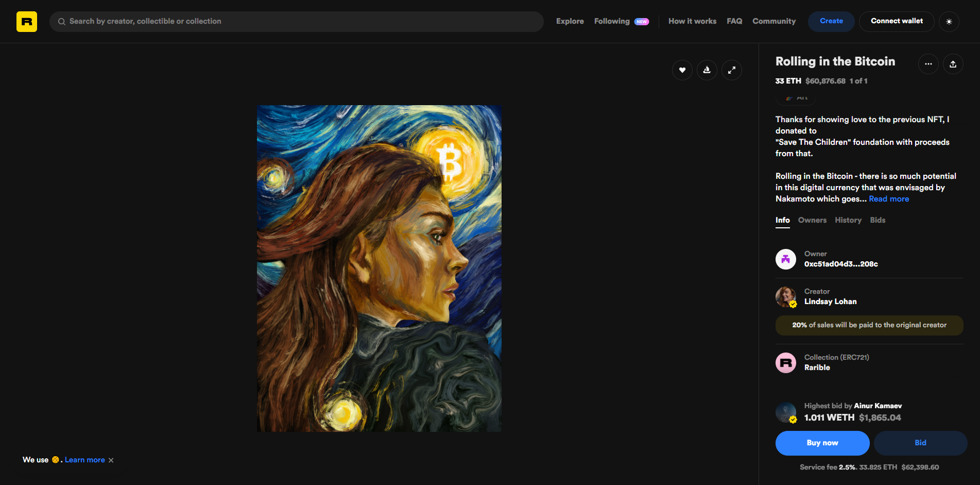The height and width of the screenshot is (485, 980).
Task: Click the owner avatar icon
Action: [x=786, y=259]
